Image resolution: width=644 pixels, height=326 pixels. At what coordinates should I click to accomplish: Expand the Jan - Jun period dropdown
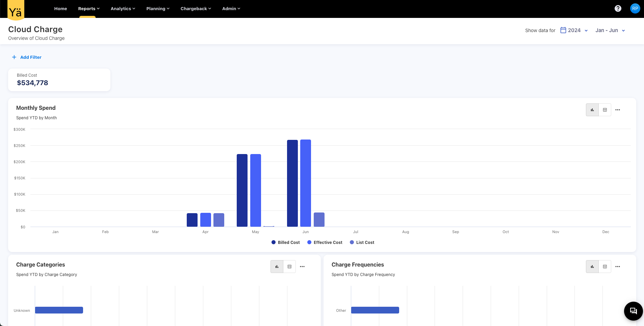[x=610, y=30]
